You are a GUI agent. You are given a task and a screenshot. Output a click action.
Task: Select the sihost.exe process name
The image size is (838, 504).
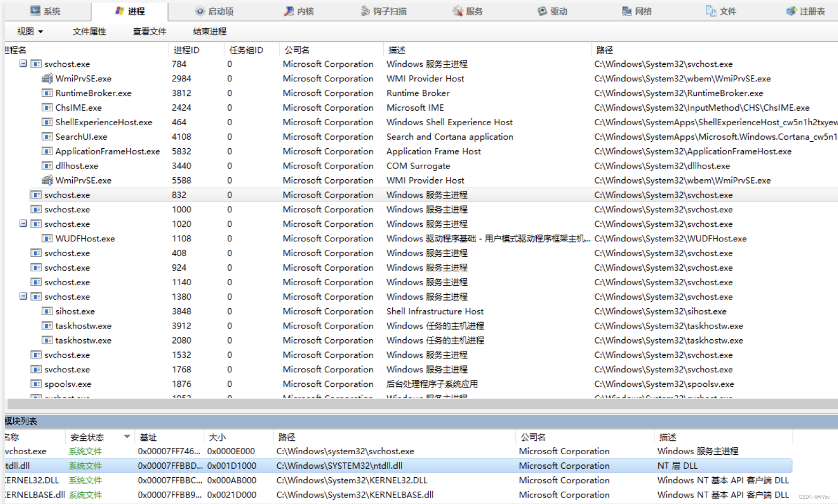tap(75, 311)
